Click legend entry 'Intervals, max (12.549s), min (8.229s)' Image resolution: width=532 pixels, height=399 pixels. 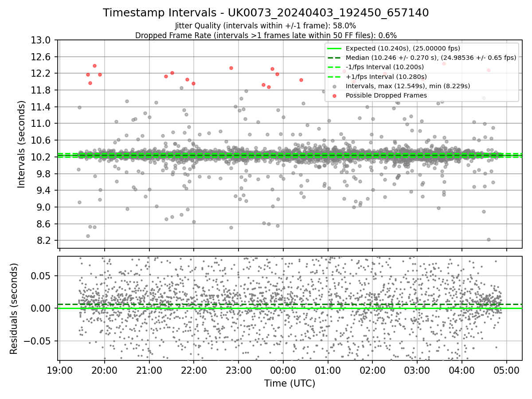pos(407,86)
